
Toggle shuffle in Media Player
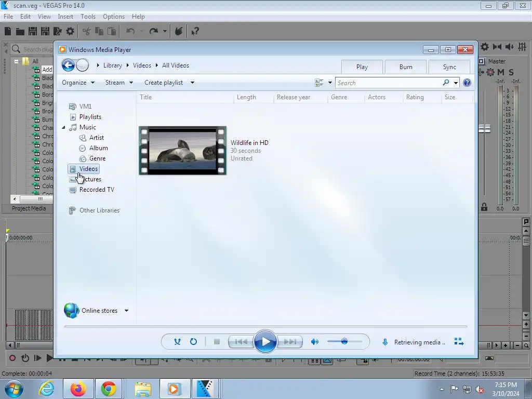177,342
